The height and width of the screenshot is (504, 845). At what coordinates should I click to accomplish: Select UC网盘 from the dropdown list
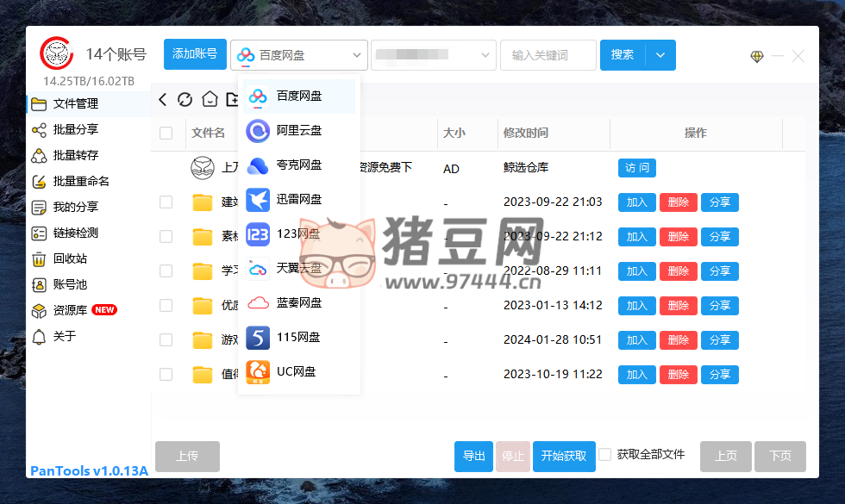coord(299,372)
